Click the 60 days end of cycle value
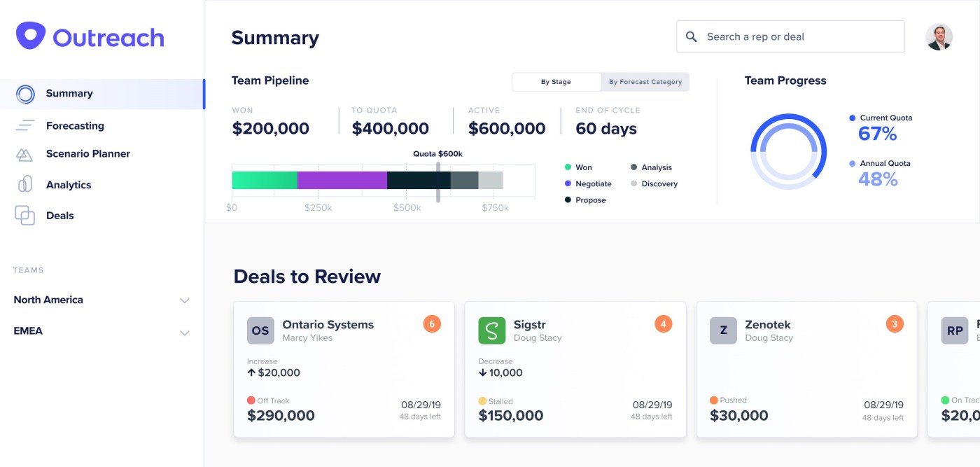This screenshot has height=467, width=980. click(x=606, y=129)
